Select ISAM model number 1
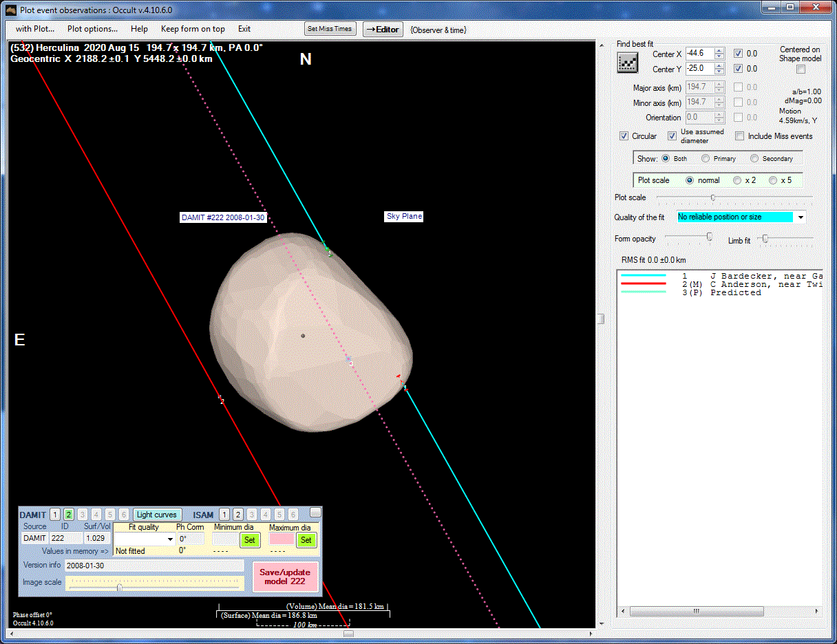Screen dimensions: 837x644 224,515
